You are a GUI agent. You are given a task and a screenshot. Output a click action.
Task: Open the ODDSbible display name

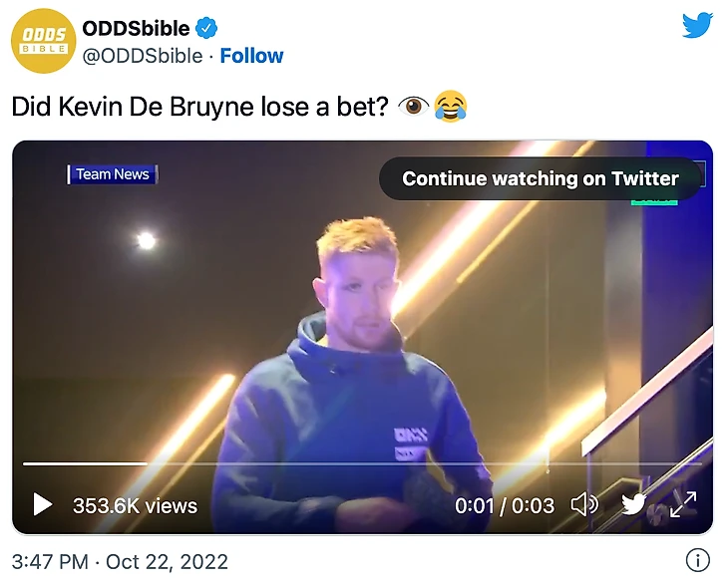pyautogui.click(x=136, y=28)
